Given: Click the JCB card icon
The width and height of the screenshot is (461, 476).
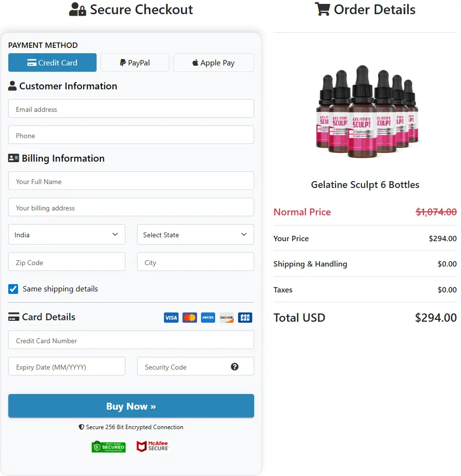Looking at the screenshot, I should pyautogui.click(x=245, y=317).
